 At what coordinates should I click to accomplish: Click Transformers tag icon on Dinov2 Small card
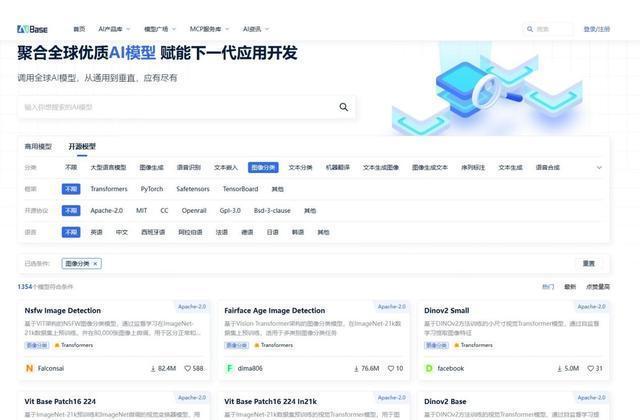click(x=456, y=345)
